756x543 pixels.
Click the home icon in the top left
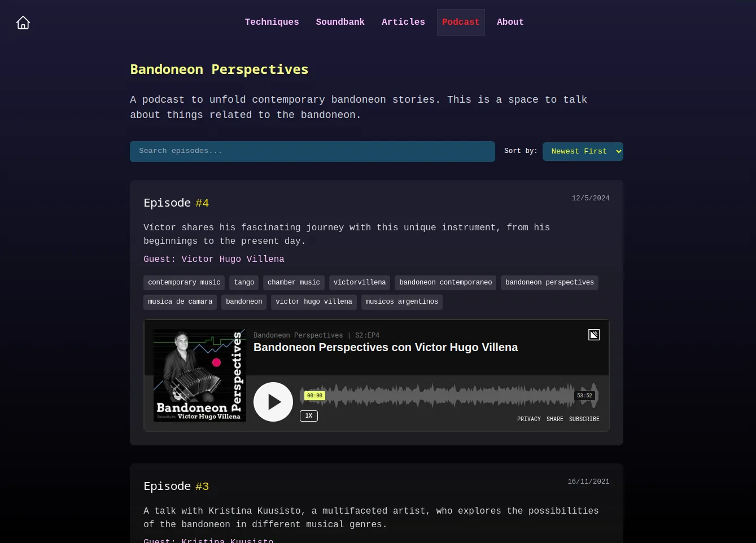tap(23, 23)
